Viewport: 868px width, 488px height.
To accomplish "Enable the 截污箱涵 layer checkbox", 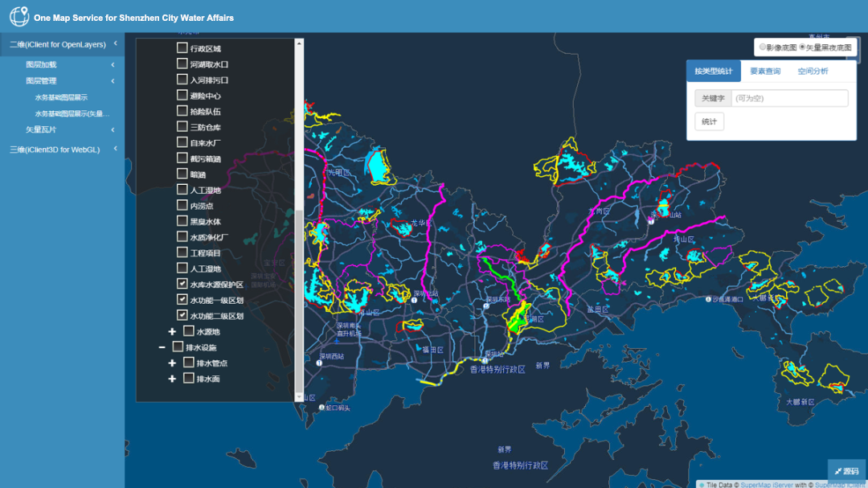I will (182, 158).
